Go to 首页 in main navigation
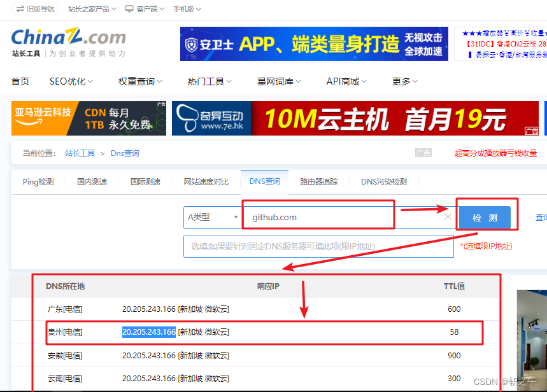Image resolution: width=547 pixels, height=392 pixels. pos(20,81)
